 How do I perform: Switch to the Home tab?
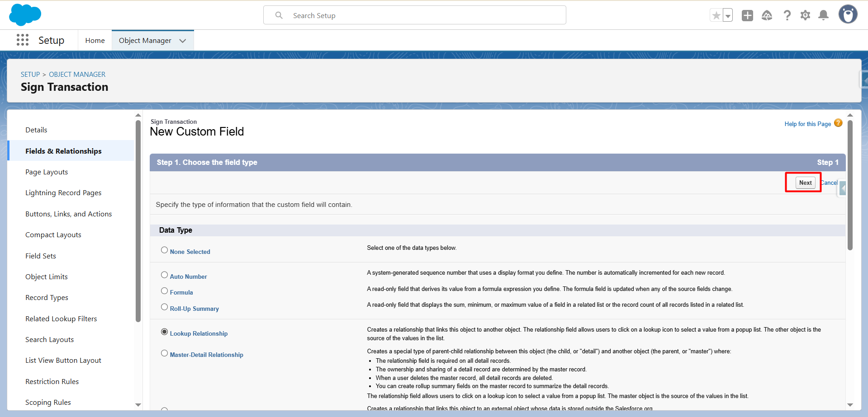pyautogui.click(x=95, y=41)
